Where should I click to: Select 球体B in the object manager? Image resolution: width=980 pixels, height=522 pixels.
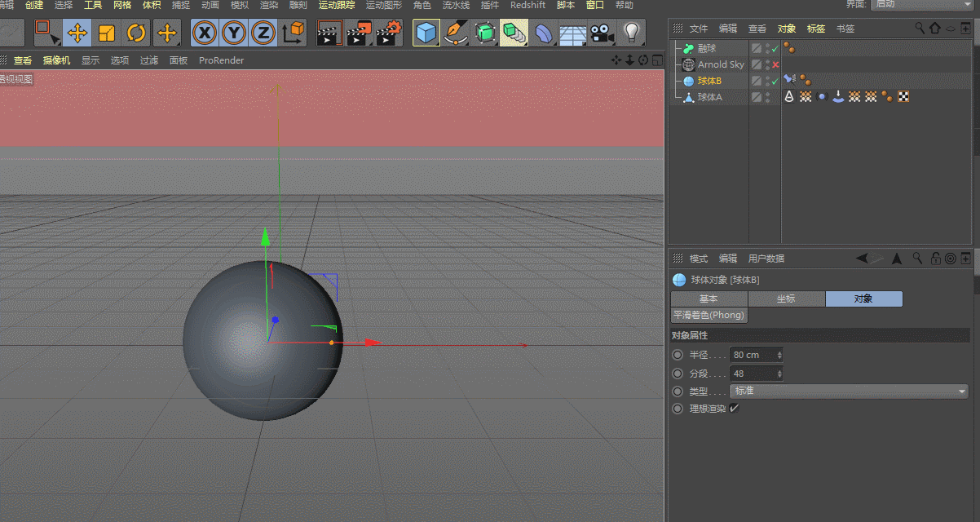click(x=709, y=81)
